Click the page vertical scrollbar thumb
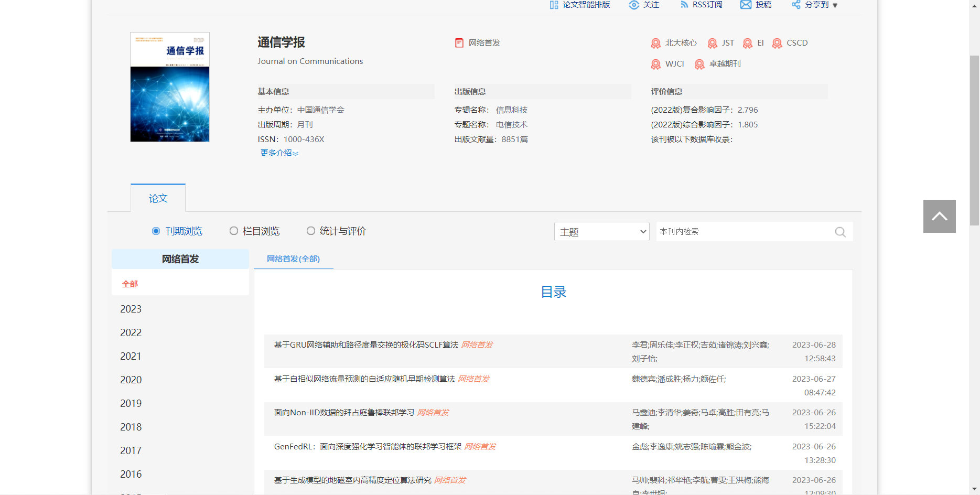Screen dimensions: 980x495 pos(974,141)
